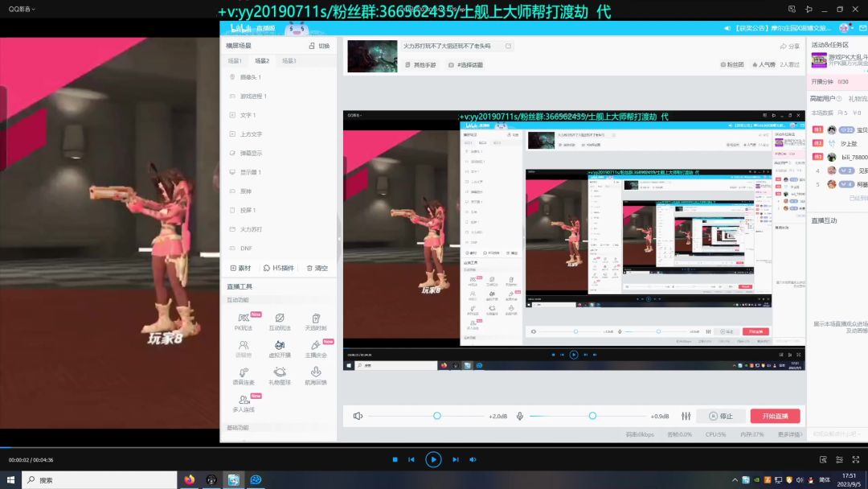This screenshot has width=868, height=489.
Task: Click the 素材 add material button
Action: click(x=241, y=268)
